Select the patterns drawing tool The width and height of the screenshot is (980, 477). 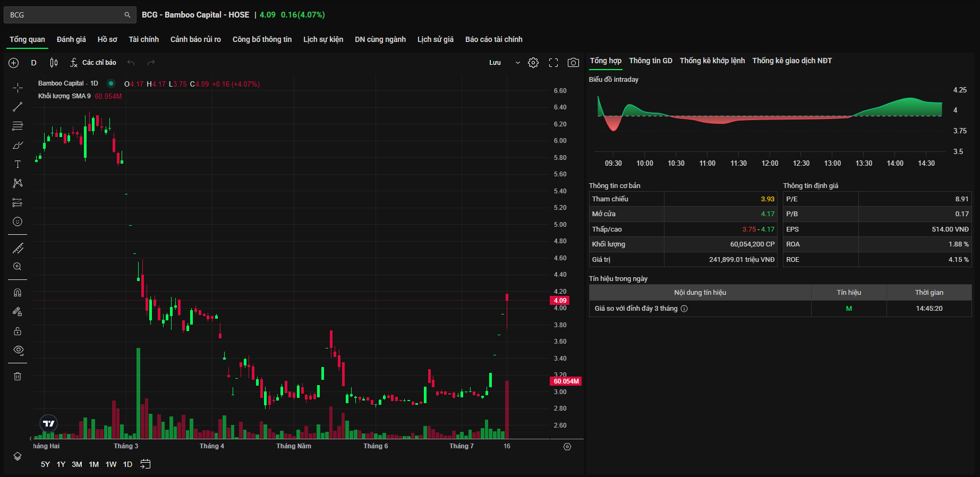coord(18,183)
